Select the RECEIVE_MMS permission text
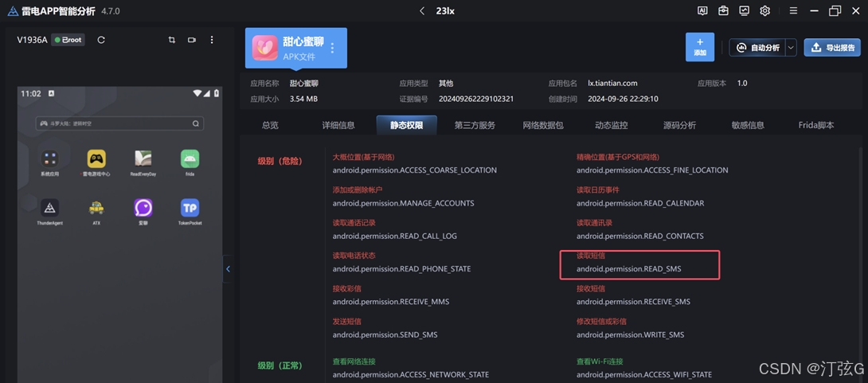 [391, 302]
